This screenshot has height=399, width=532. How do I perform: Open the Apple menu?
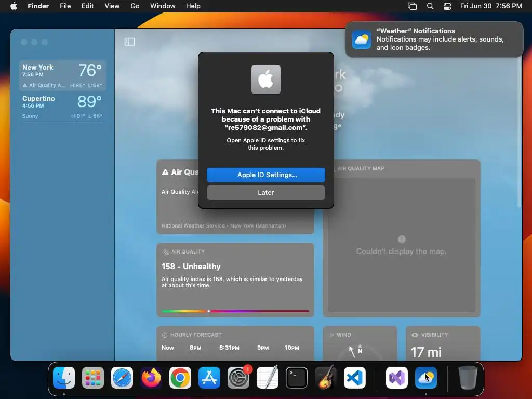[x=14, y=6]
